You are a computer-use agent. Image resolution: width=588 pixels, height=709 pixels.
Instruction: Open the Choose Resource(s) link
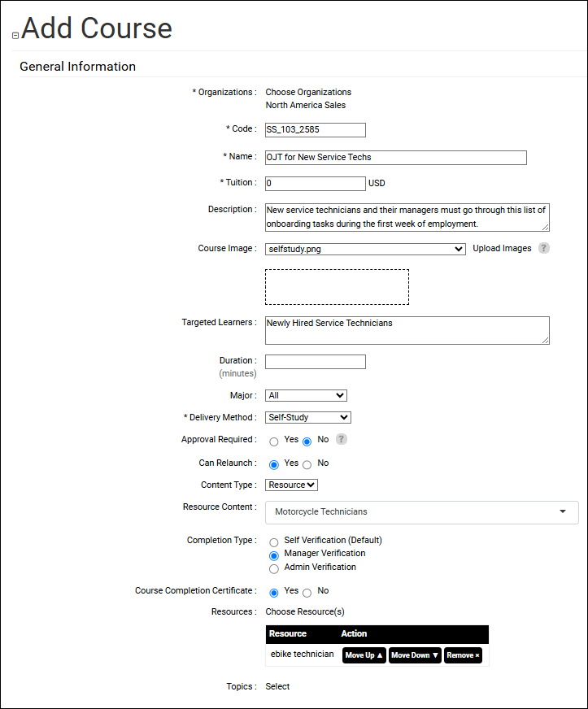[x=305, y=611]
